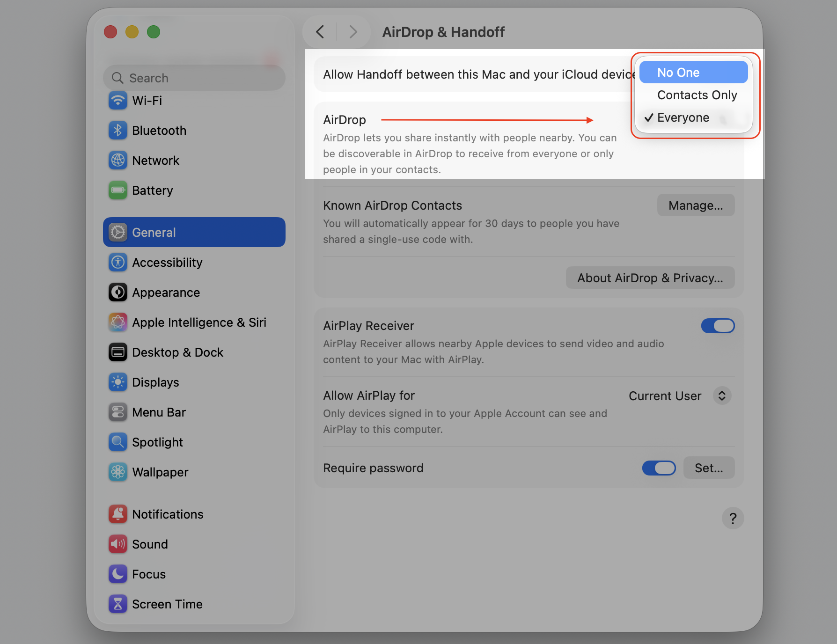Open Apple Intelligence & Siri icon
The height and width of the screenshot is (644, 837).
(118, 322)
